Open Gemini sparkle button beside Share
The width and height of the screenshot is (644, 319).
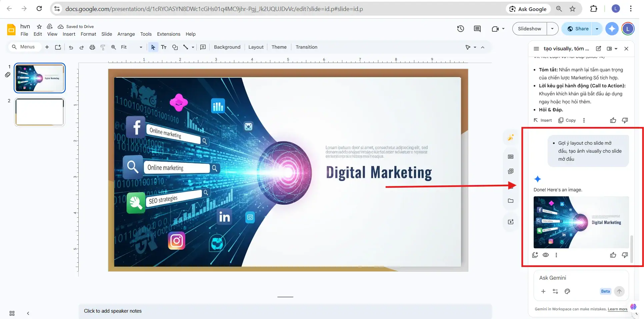tap(612, 29)
